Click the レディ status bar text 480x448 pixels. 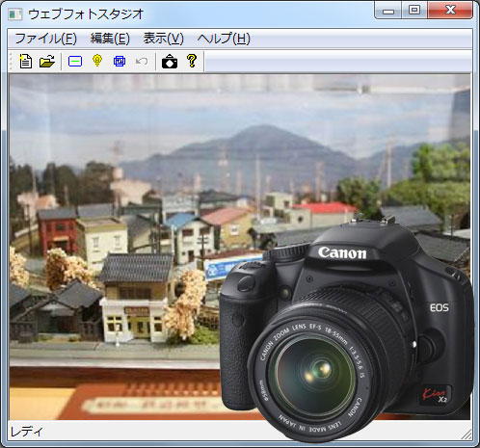[27, 432]
